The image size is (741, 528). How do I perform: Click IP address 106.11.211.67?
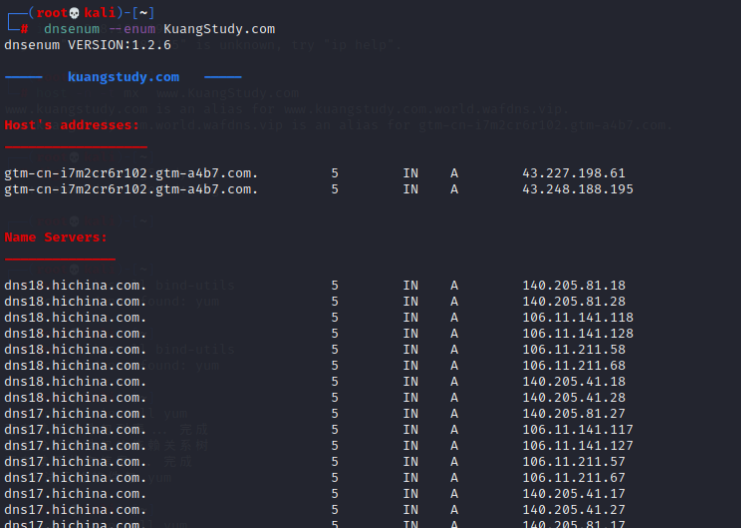coord(574,478)
